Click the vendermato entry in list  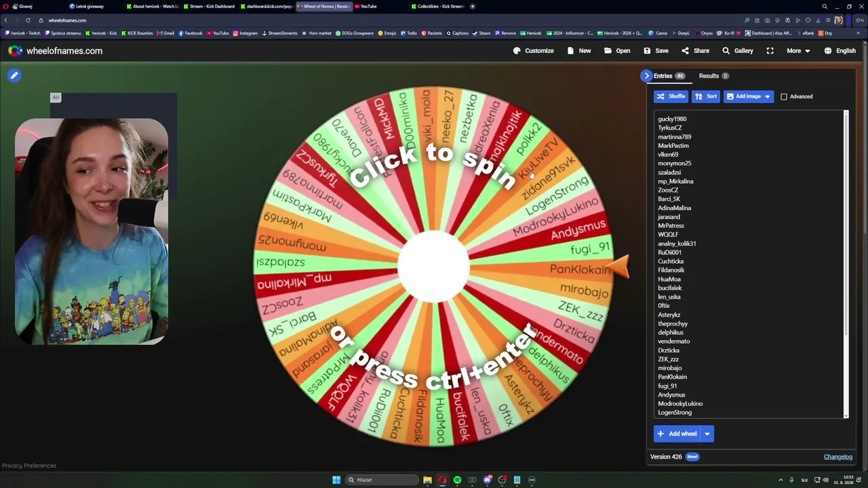(674, 342)
